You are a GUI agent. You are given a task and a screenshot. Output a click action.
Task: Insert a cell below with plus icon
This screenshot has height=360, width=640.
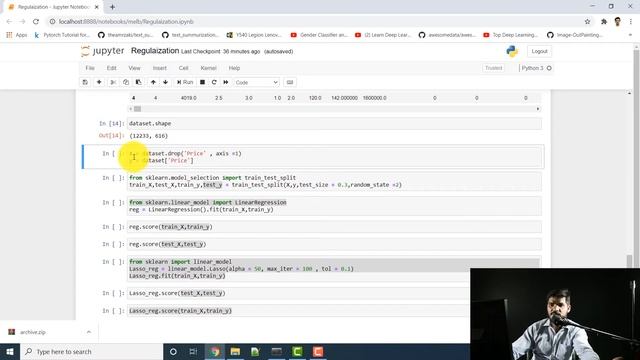(99, 82)
